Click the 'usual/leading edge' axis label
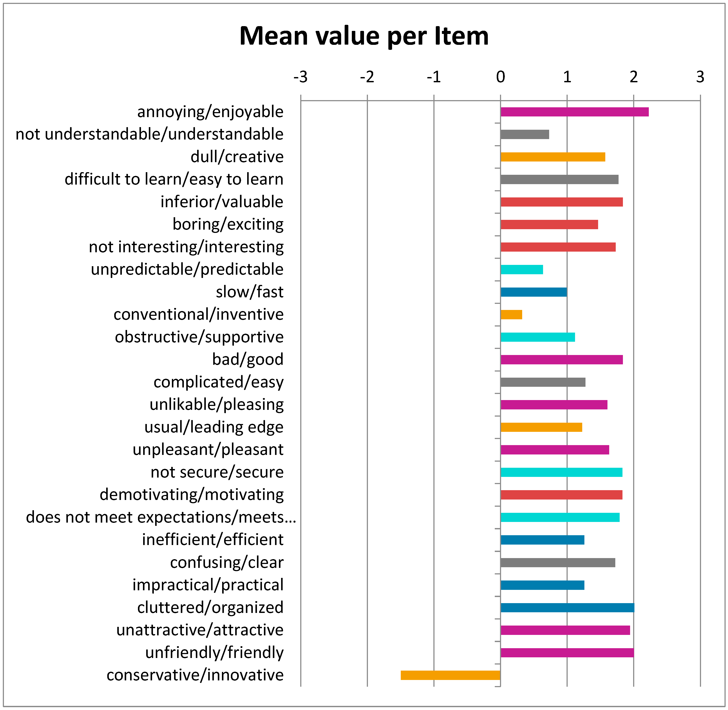 tap(214, 427)
